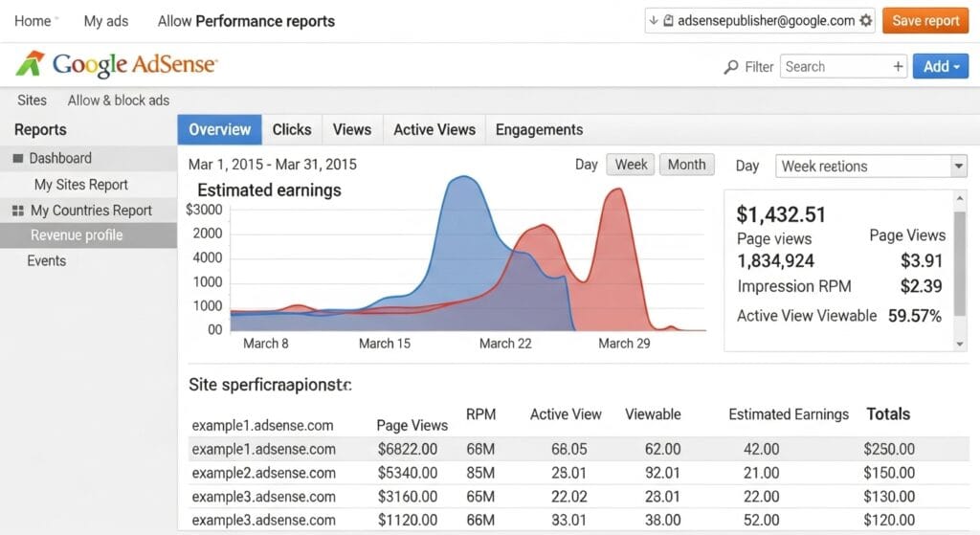
Task: Open the Add dropdown button
Action: [941, 66]
